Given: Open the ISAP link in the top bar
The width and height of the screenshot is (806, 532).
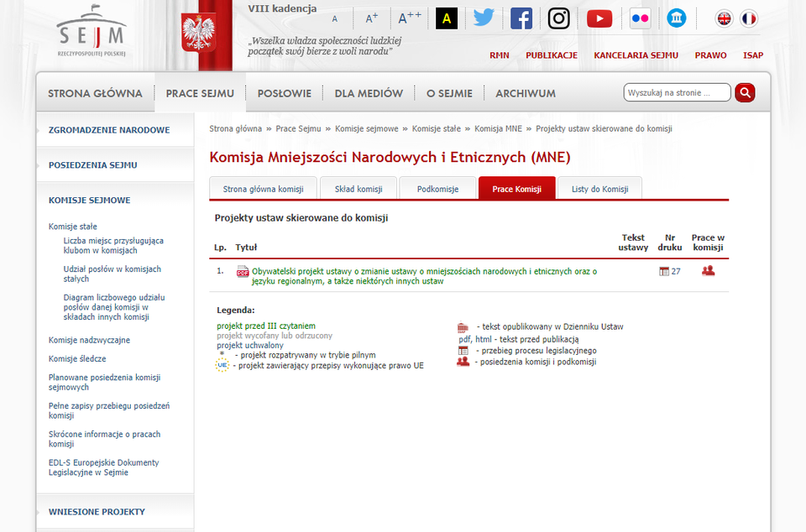Looking at the screenshot, I should 753,55.
